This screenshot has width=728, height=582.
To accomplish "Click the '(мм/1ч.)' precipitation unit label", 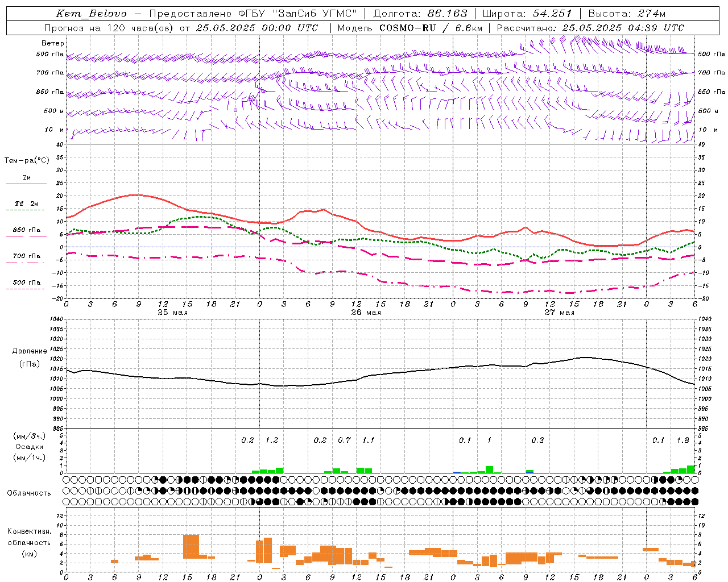I will 30,457.
